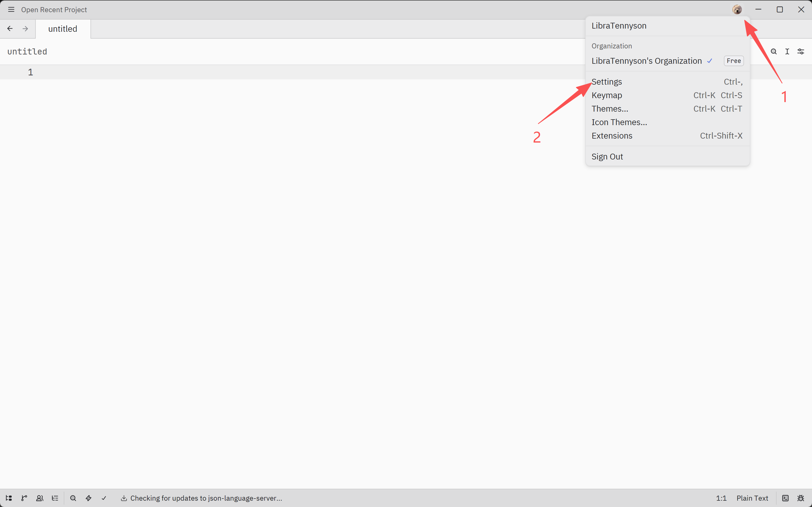Select LibraTennyson's Organization entry
812x507 pixels.
tap(668, 61)
